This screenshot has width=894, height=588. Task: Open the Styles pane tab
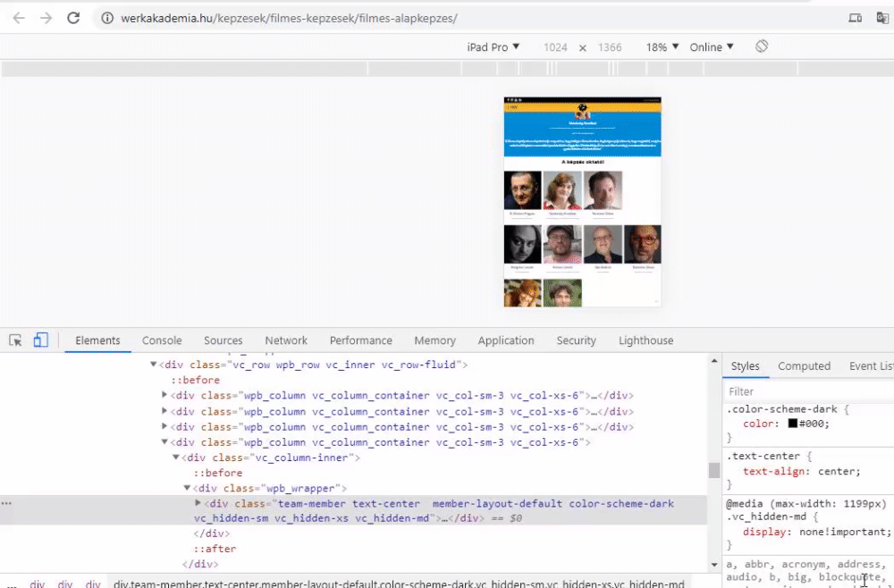pyautogui.click(x=746, y=365)
